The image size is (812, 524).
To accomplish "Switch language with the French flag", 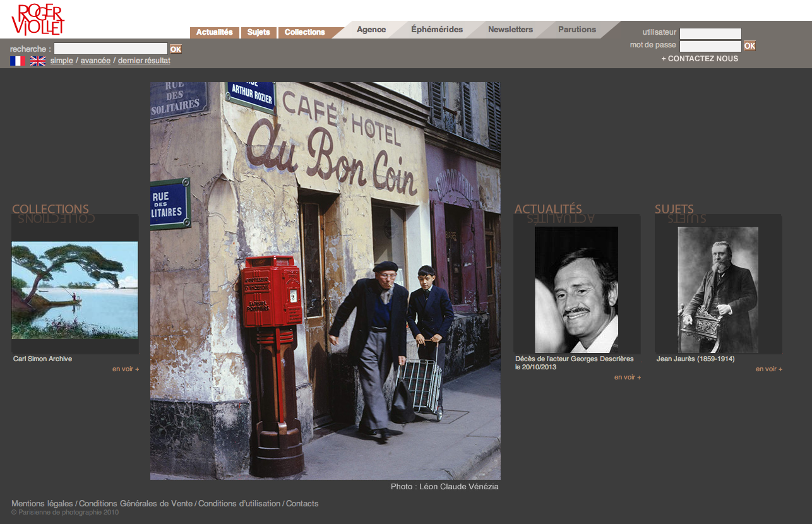I will [x=18, y=61].
